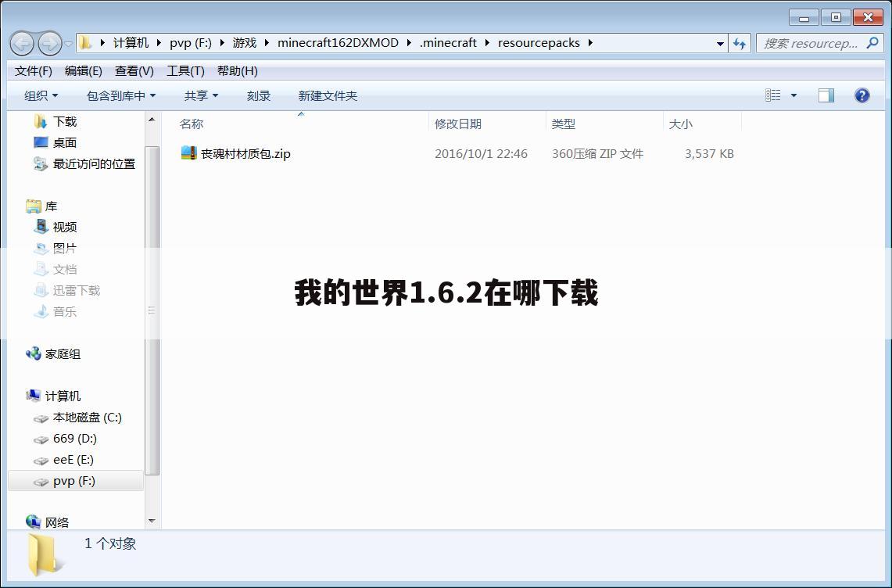Open 音乐 library in the navigation pane
This screenshot has width=892, height=588.
(64, 311)
